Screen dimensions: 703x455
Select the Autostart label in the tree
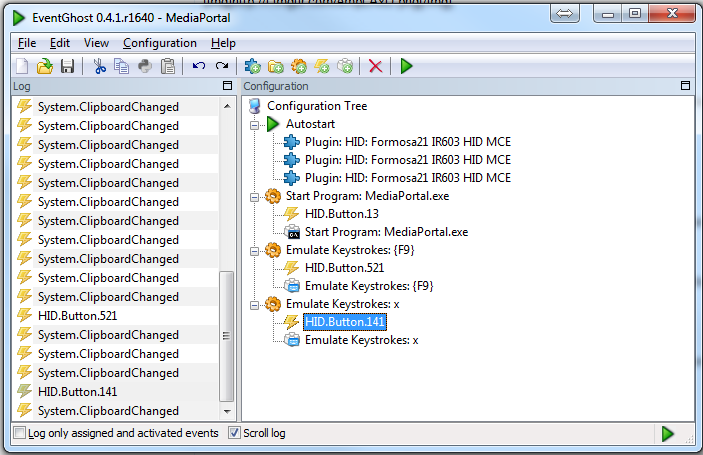pyautogui.click(x=310, y=124)
